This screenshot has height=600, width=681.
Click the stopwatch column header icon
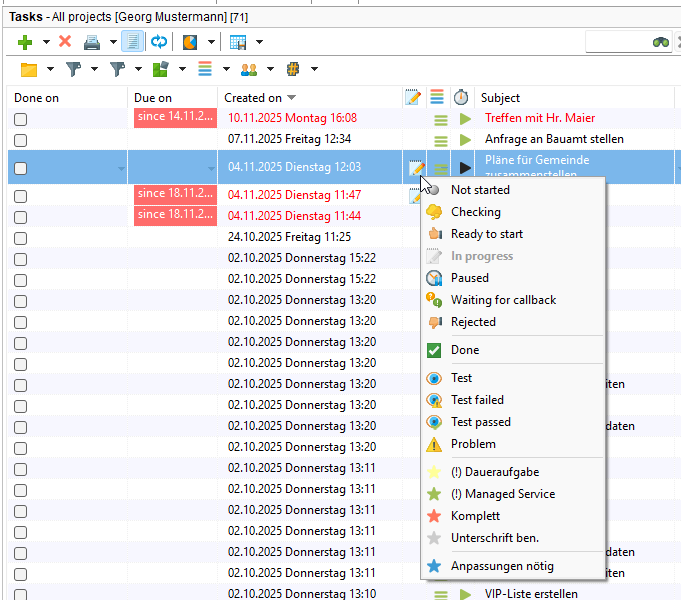click(x=461, y=97)
